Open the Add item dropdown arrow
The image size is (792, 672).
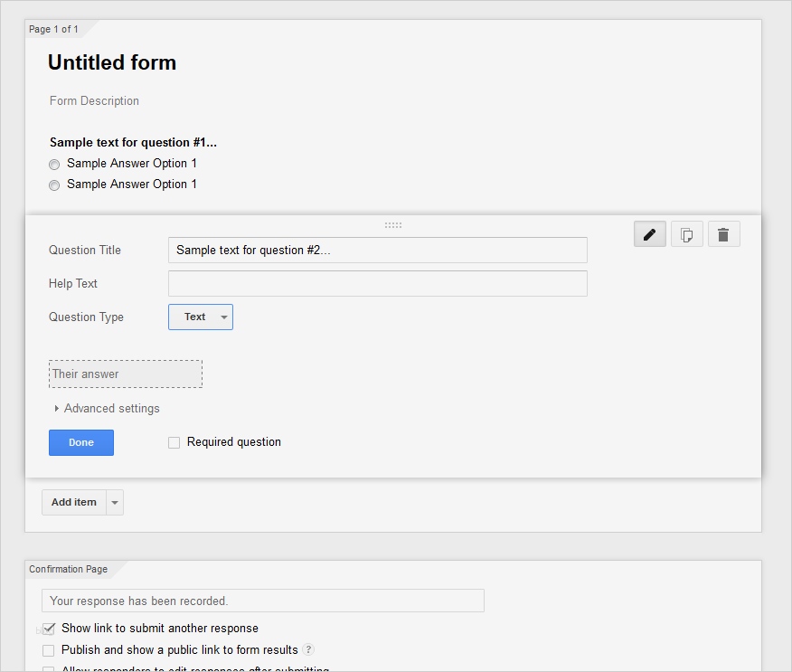coord(115,503)
